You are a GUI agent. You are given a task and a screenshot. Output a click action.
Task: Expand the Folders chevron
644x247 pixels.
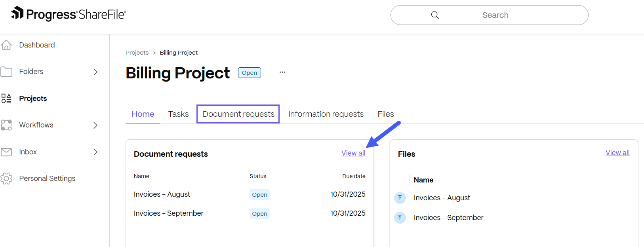(x=95, y=72)
